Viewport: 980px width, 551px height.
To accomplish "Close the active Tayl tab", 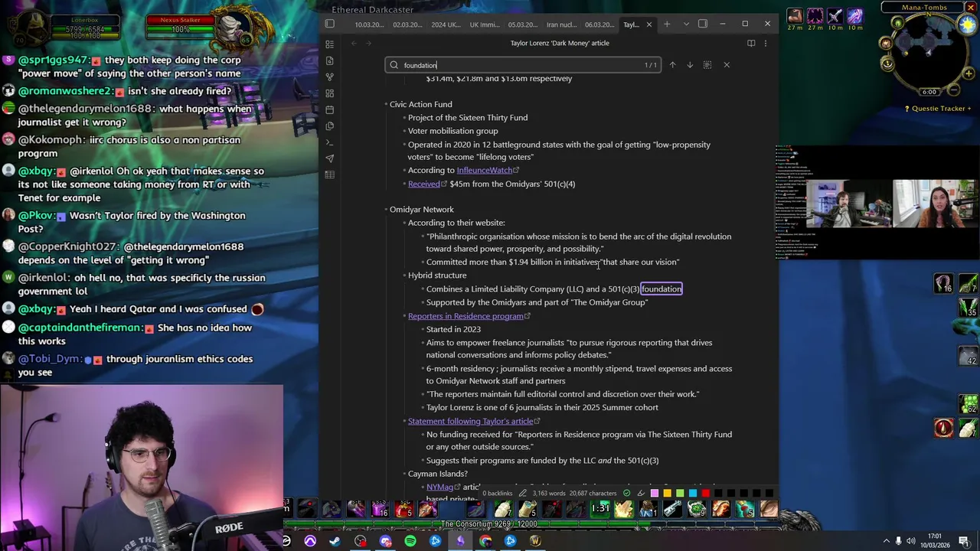I will (649, 24).
